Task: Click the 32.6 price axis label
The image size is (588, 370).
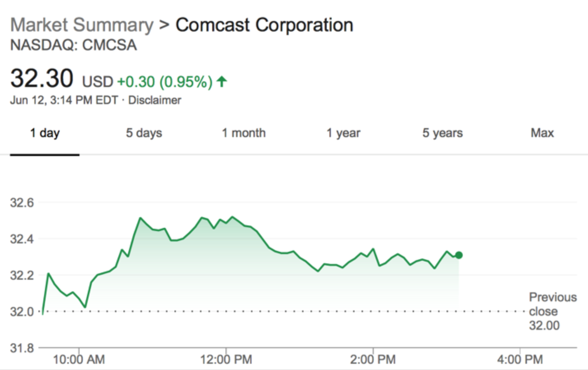Action: coord(22,203)
